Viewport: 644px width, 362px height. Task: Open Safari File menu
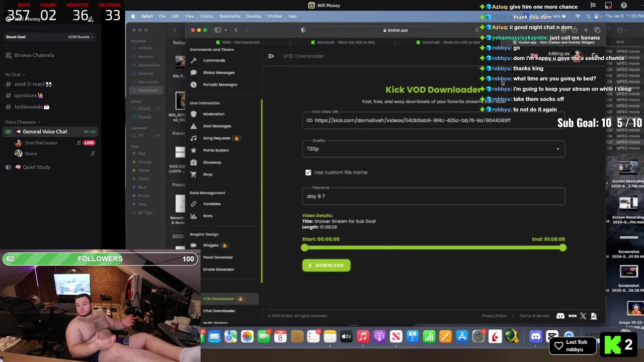coord(162,16)
